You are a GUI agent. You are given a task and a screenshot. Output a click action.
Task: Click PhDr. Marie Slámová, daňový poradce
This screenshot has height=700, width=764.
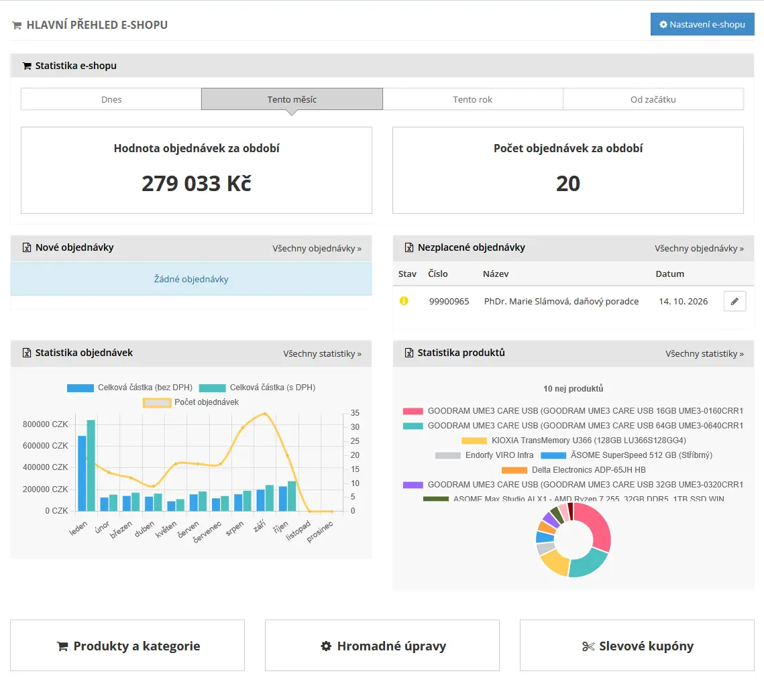[x=561, y=302]
